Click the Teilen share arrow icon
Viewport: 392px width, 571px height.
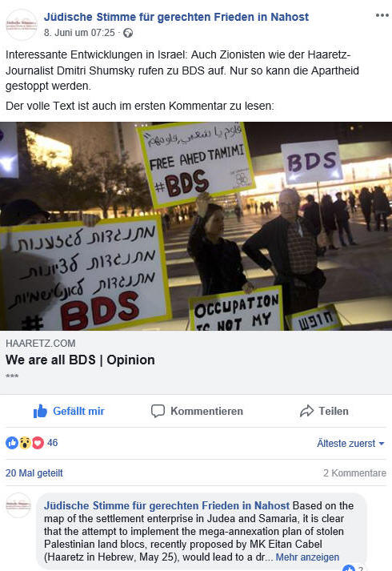click(x=306, y=411)
